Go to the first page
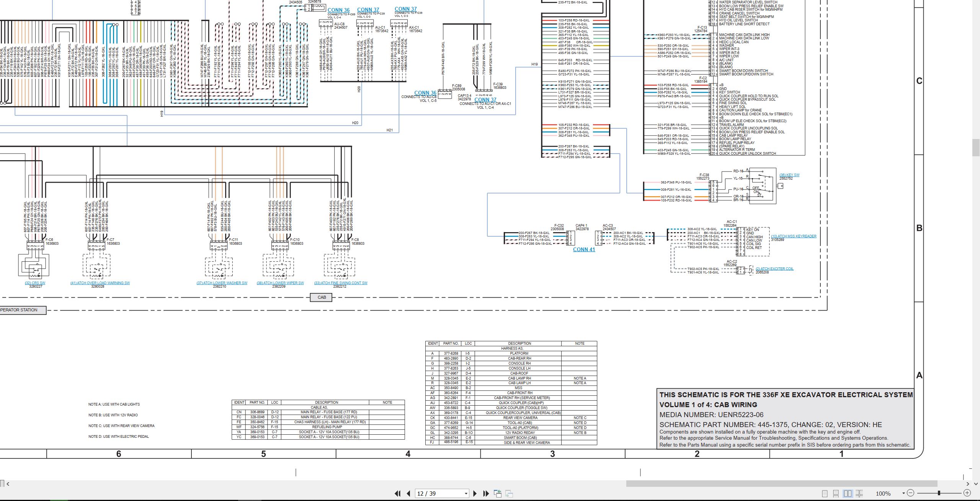Screen dimensions: 980x501 coord(397,493)
